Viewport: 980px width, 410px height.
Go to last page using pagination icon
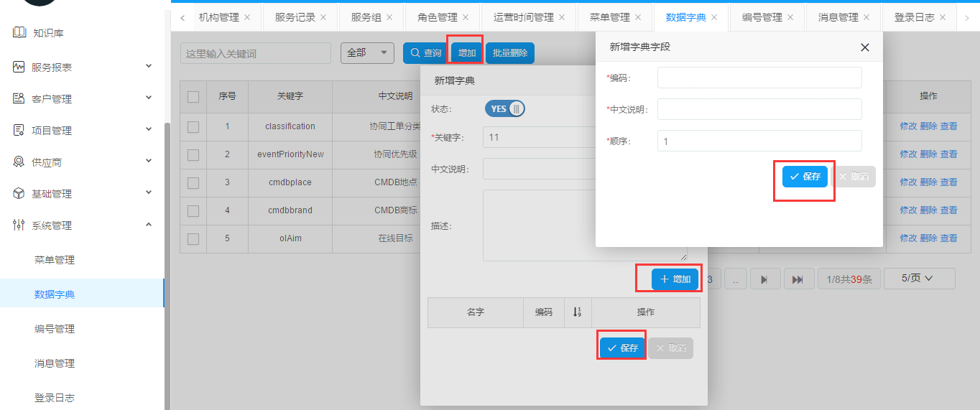point(798,279)
